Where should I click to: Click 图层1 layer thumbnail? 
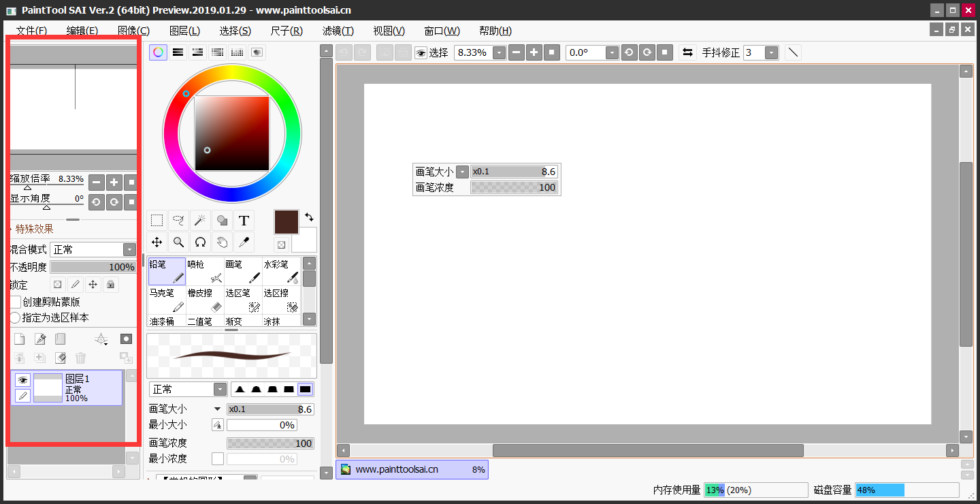tap(48, 388)
